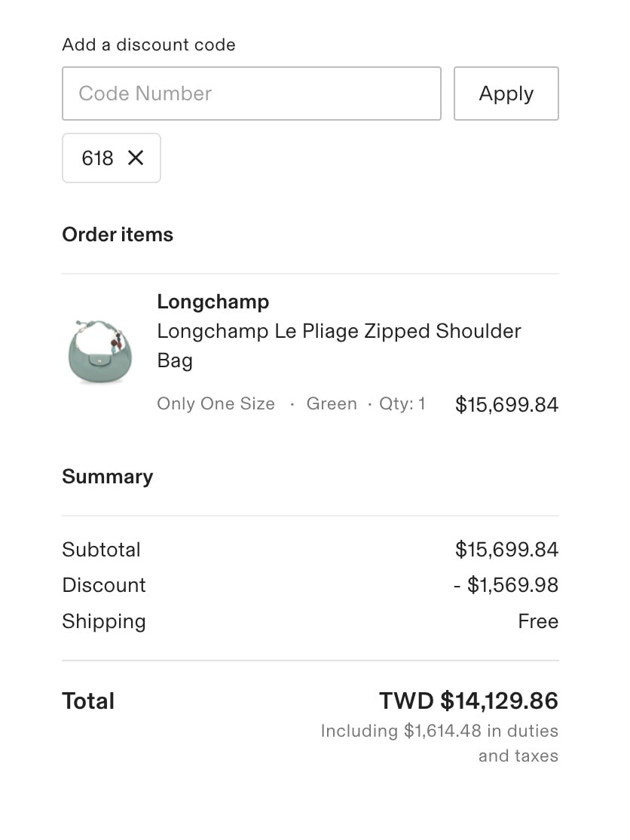
Task: Click the Add a discount code label
Action: (x=148, y=44)
